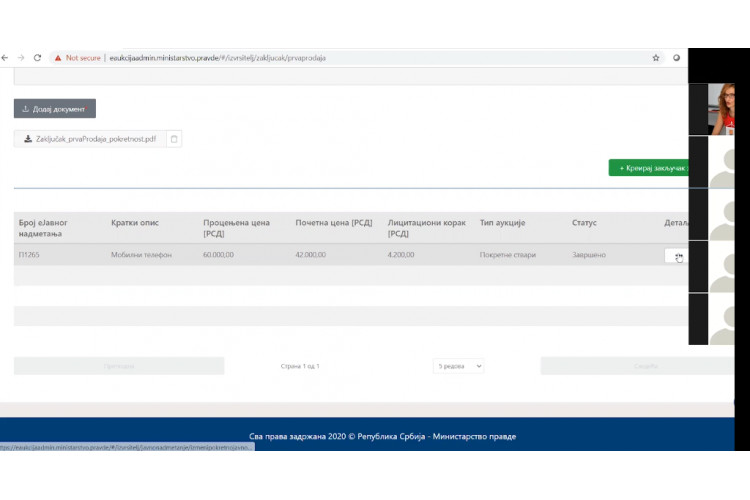Screen dimensions: 750x500
Task: Click the footer copyright text
Action: point(382,436)
